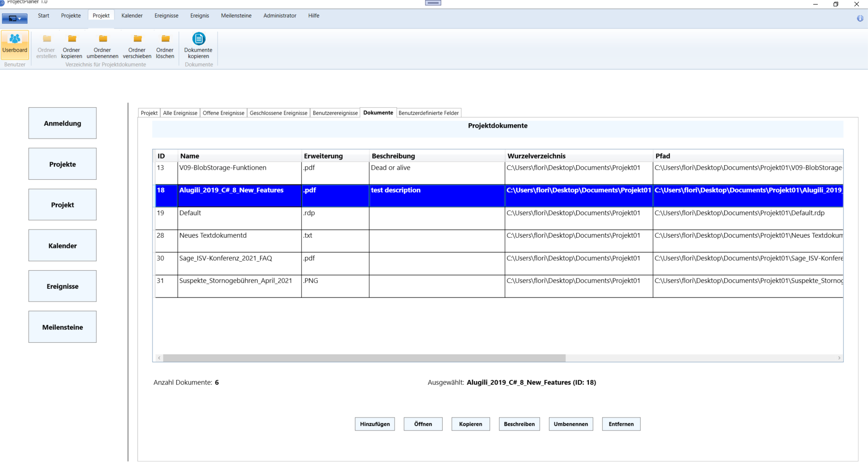The image size is (868, 470).
Task: Click the Pfad column header
Action: [x=748, y=156]
